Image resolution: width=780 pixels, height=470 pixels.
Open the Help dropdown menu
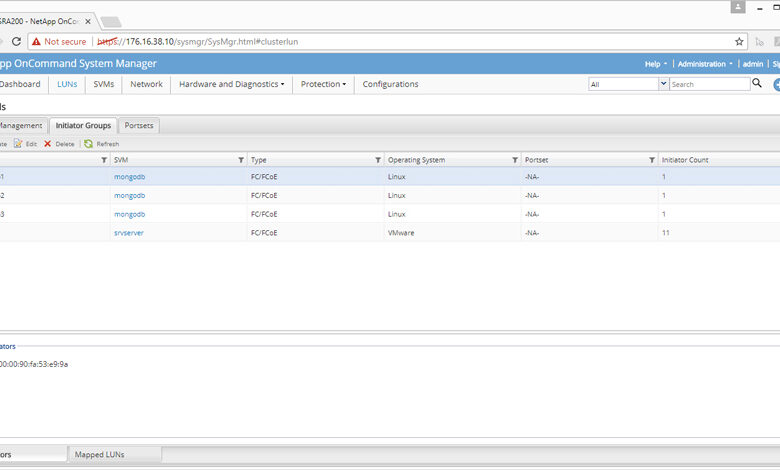(x=656, y=64)
